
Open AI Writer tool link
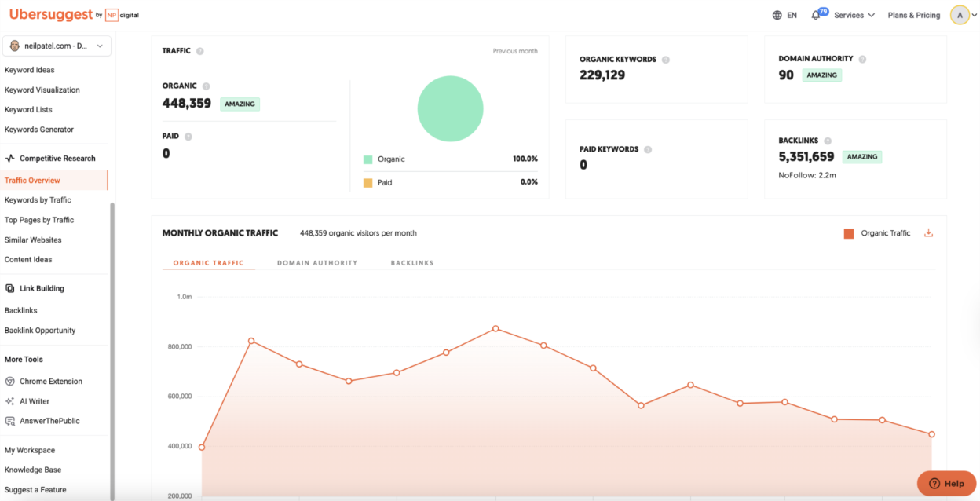pos(35,401)
